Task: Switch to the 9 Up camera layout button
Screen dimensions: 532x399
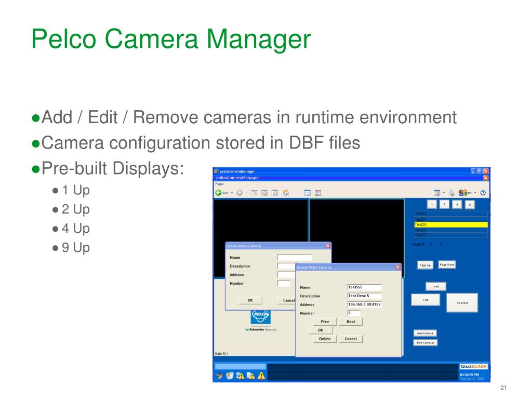Action: click(x=470, y=205)
